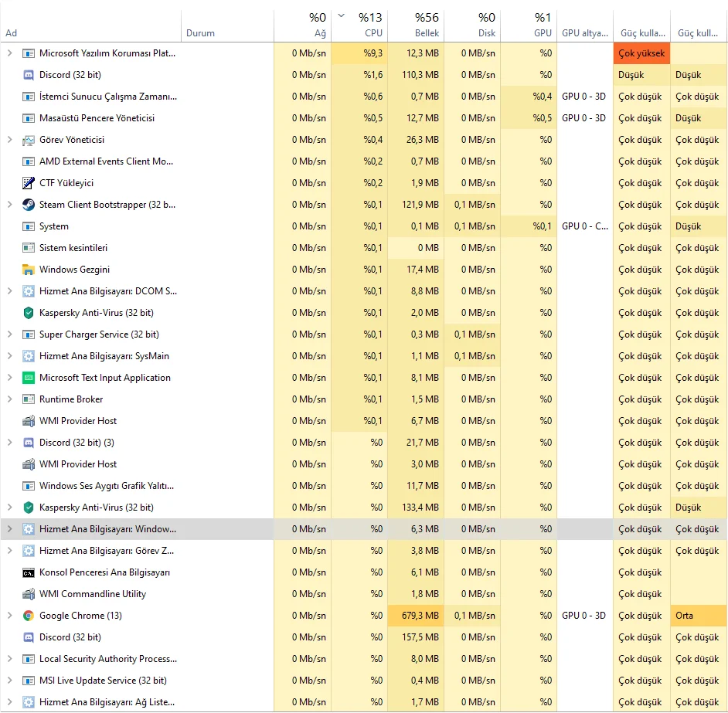
Task: Click the Steam Client Bootstrapper icon
Action: point(29,205)
